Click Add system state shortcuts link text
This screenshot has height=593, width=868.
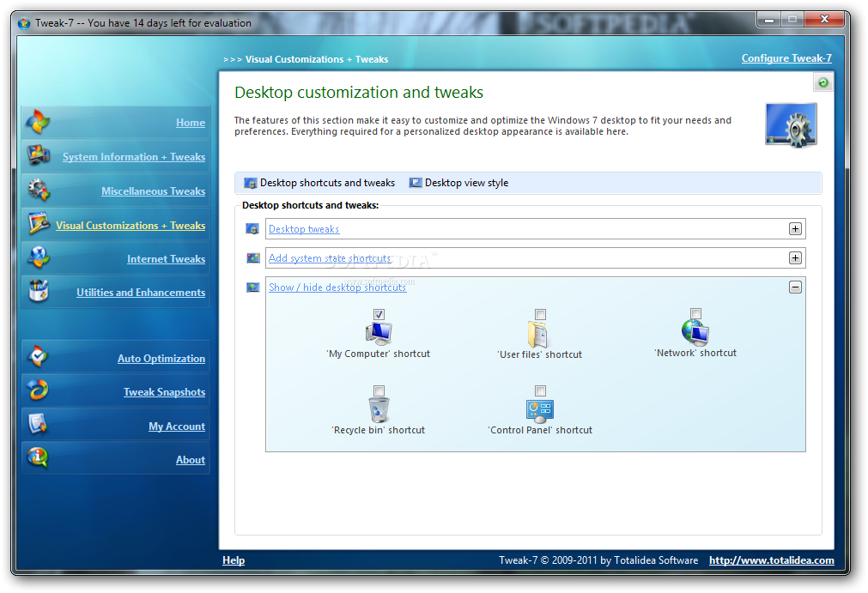point(330,258)
